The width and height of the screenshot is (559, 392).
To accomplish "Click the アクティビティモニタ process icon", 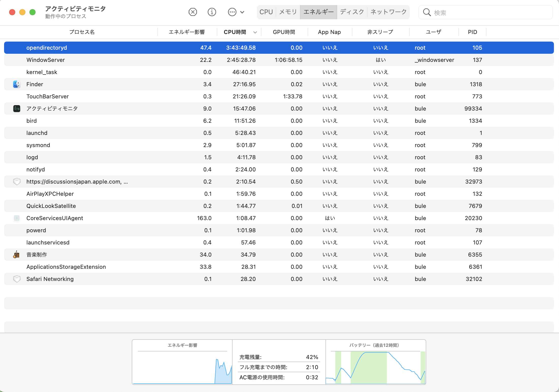I will tap(17, 109).
